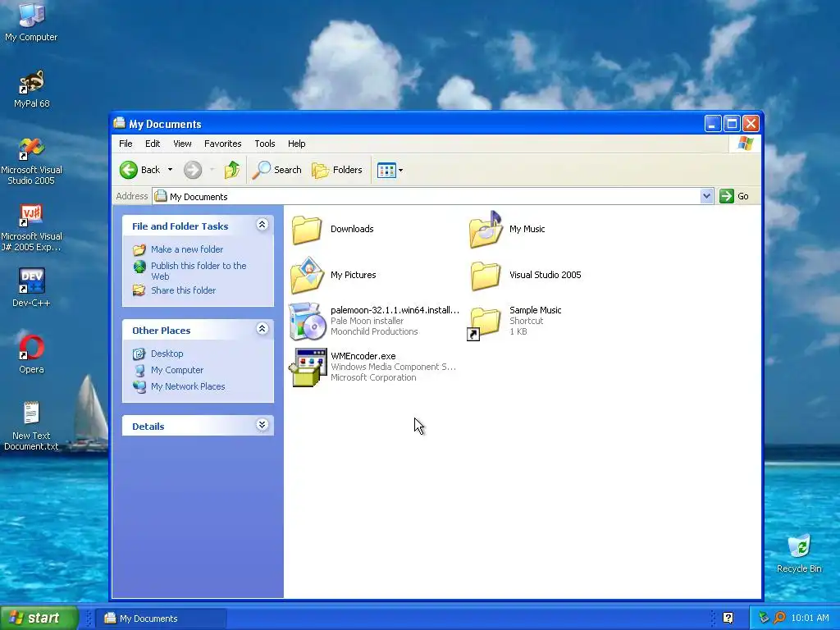Collapse the File and Folder Tasks panel
The height and width of the screenshot is (630, 840).
click(x=262, y=225)
